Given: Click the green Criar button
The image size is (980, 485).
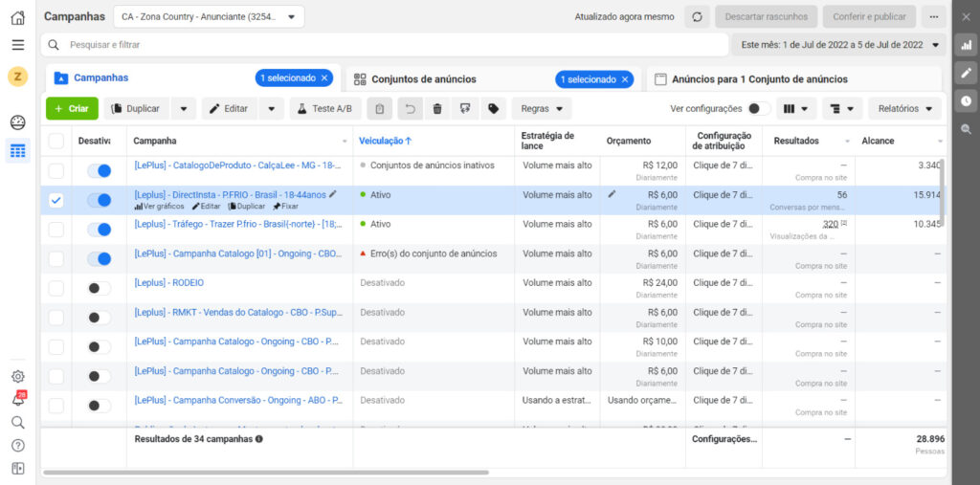Looking at the screenshot, I should pos(72,109).
